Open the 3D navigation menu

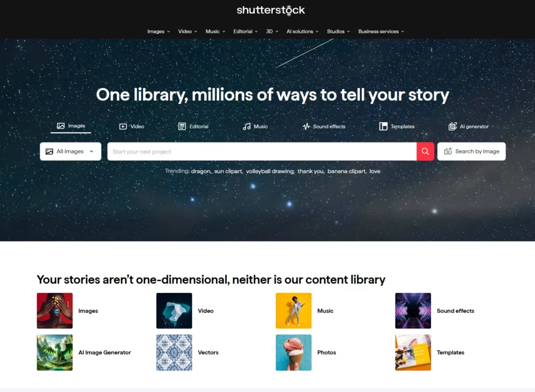pyautogui.click(x=272, y=31)
